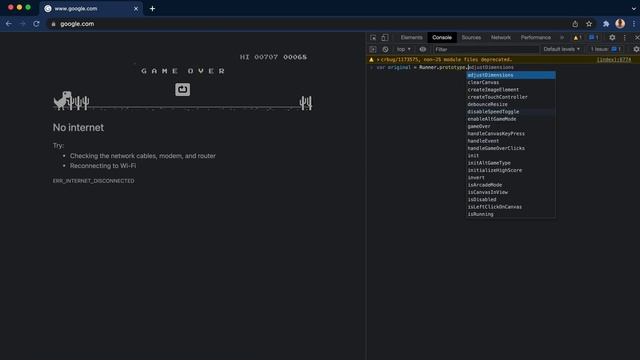Click the T-Rex dinosaur in game

62,100
